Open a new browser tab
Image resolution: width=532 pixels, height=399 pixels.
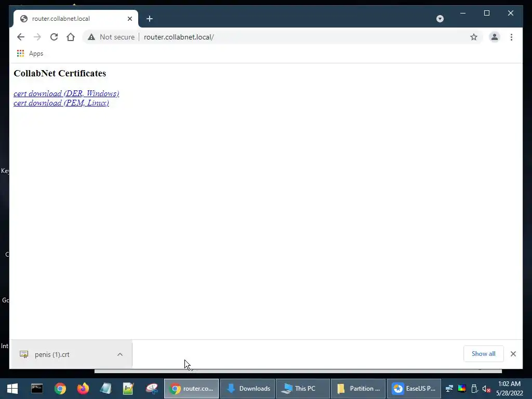pos(150,19)
